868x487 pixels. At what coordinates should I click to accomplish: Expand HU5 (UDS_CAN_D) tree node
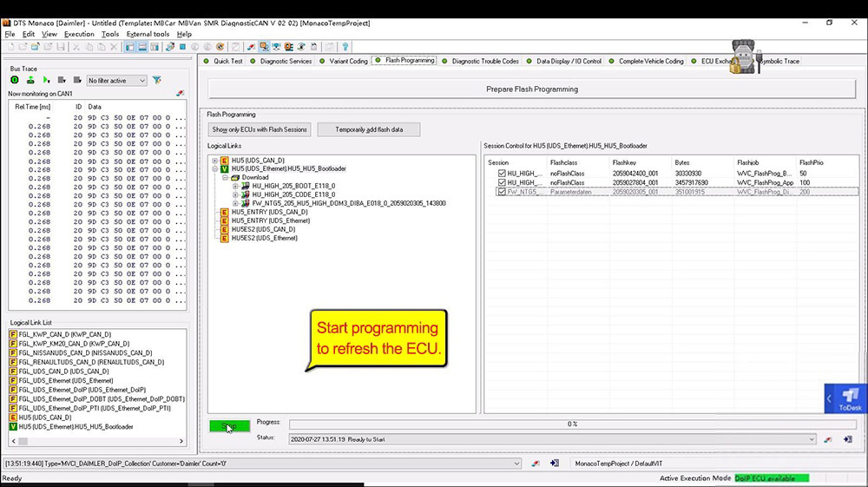214,161
